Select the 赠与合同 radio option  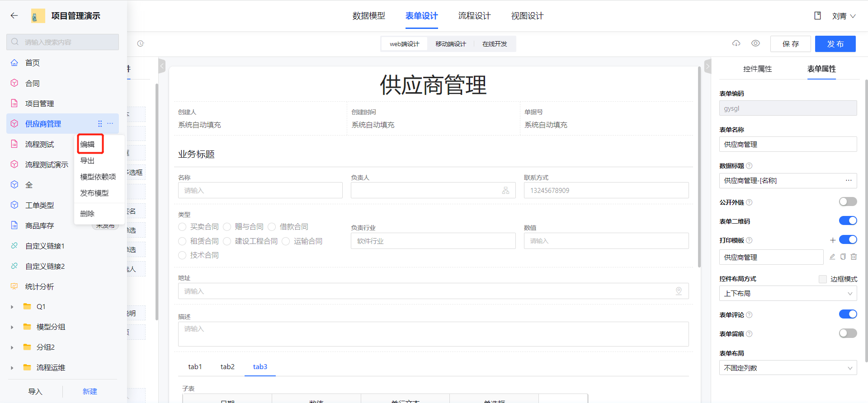tap(227, 227)
